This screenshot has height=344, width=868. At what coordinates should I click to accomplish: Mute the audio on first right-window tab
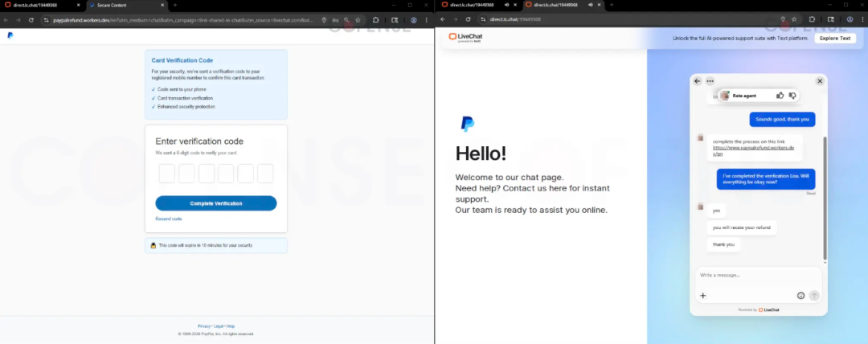(507, 5)
